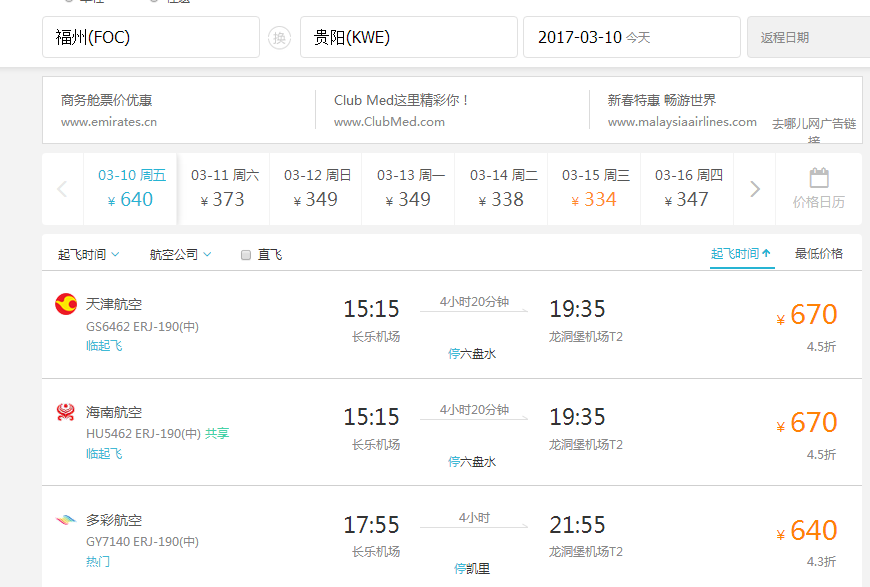Enable the 直飞 direct flight checkbox
This screenshot has width=870, height=587.
(244, 253)
